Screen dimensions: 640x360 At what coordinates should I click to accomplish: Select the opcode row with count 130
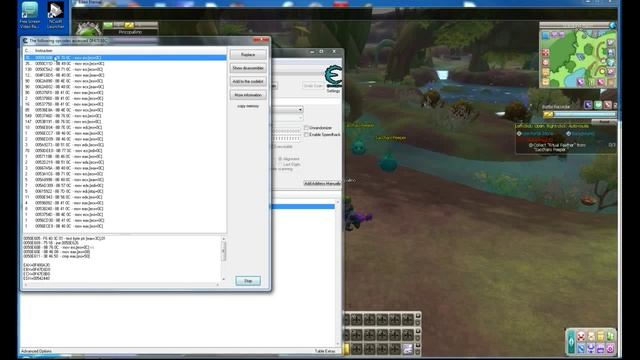pos(125,69)
